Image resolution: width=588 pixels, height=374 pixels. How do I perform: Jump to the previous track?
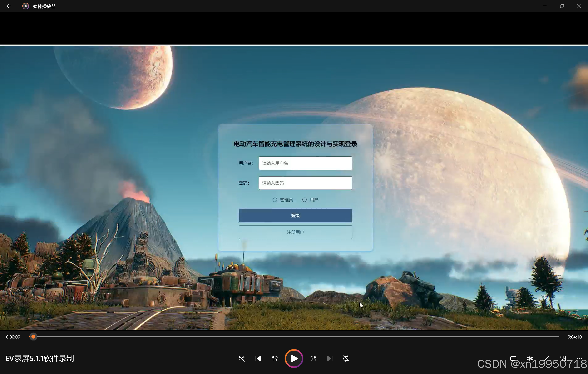point(258,359)
